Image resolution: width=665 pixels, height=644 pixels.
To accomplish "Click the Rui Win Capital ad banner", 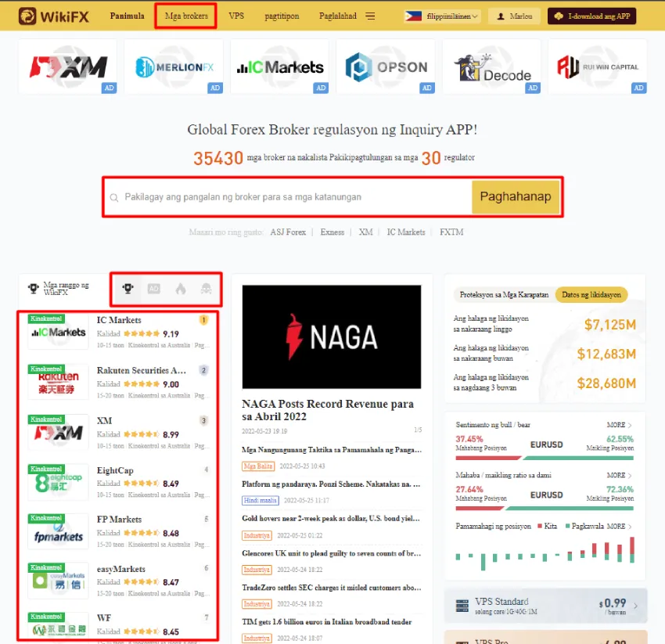I will (598, 67).
